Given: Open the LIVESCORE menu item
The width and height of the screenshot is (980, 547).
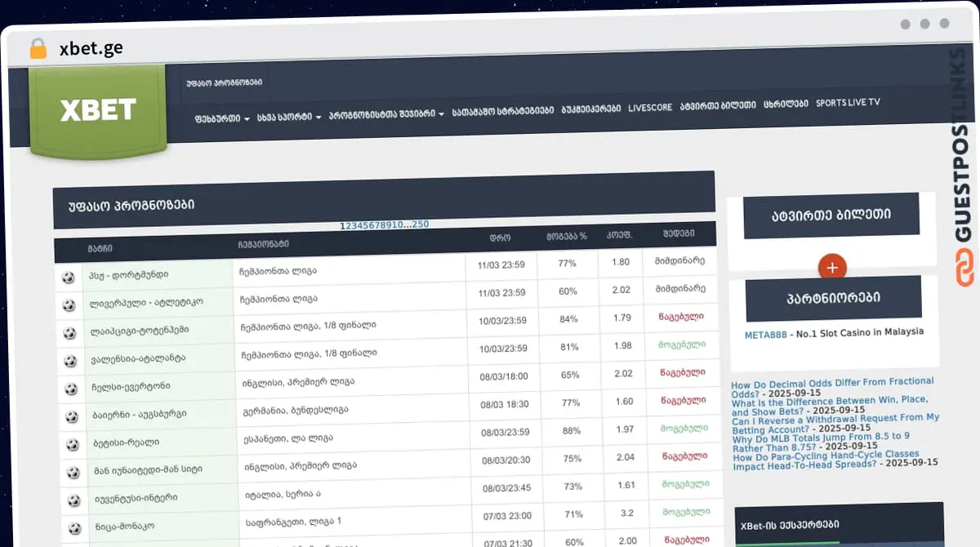Looking at the screenshot, I should point(650,107).
